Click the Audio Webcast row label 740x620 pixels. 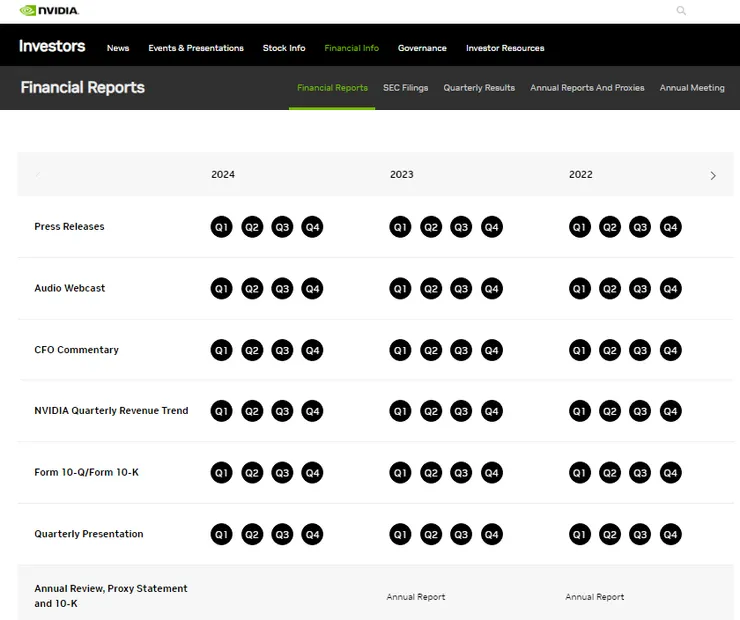pyautogui.click(x=70, y=288)
